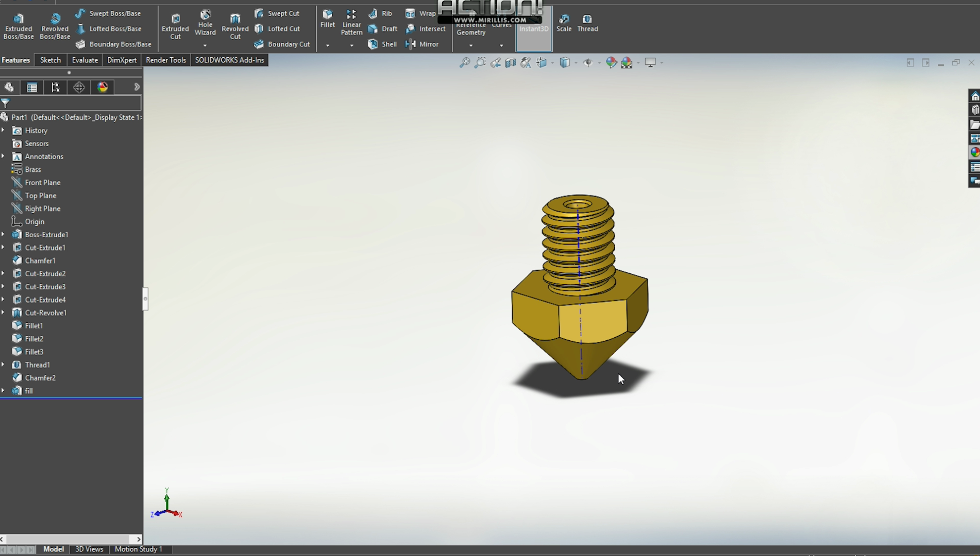Select the Wrap tool
The width and height of the screenshot is (980, 556).
pyautogui.click(x=420, y=13)
